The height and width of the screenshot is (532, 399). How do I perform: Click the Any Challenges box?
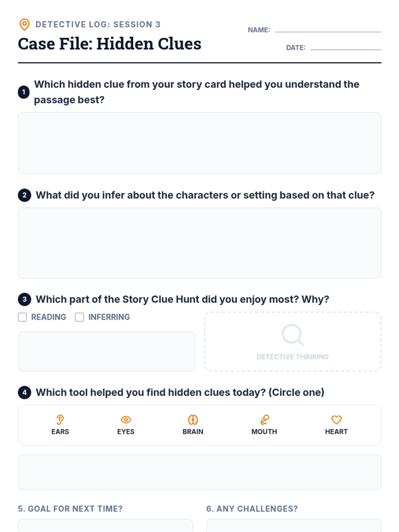click(x=294, y=526)
